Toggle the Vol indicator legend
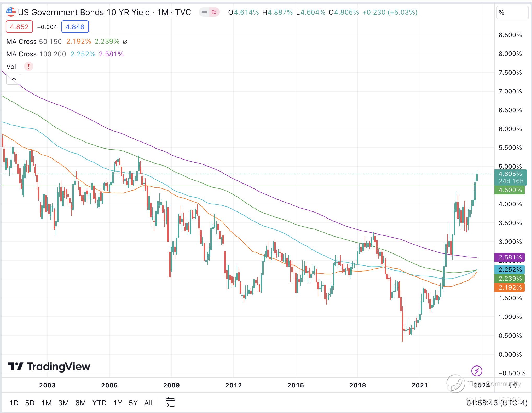Screen dimensions: 532x413 pyautogui.click(x=11, y=67)
